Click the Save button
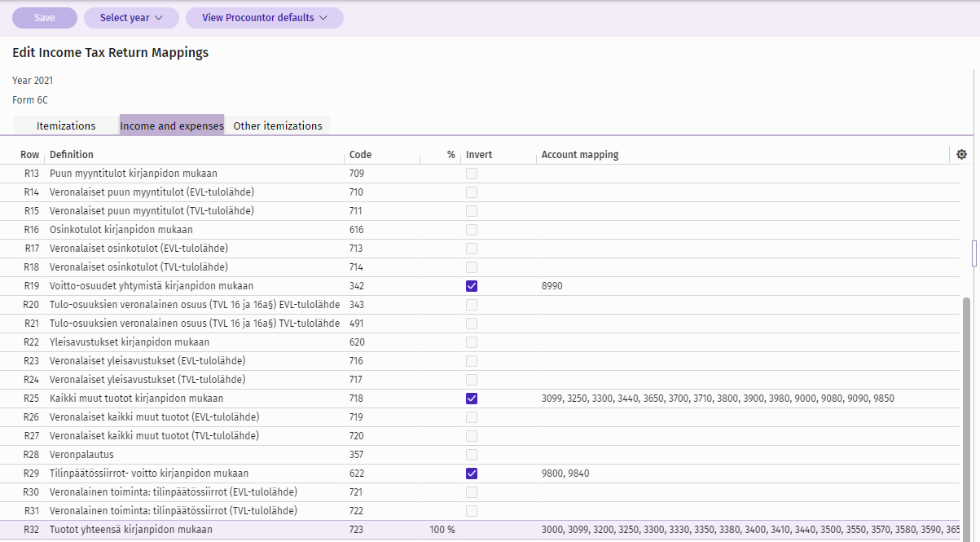The height and width of the screenshot is (542, 980). (45, 18)
